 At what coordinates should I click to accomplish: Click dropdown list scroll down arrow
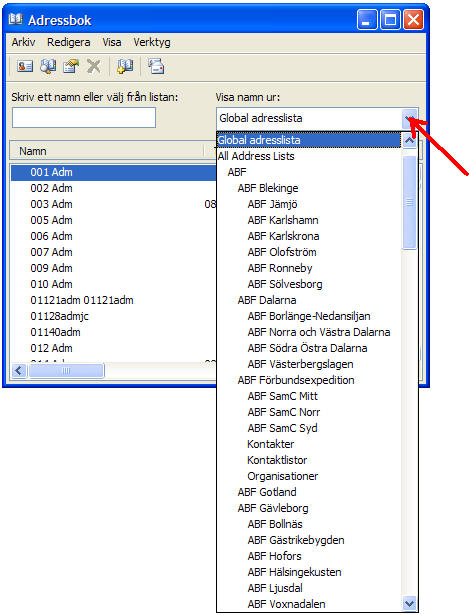click(x=410, y=603)
